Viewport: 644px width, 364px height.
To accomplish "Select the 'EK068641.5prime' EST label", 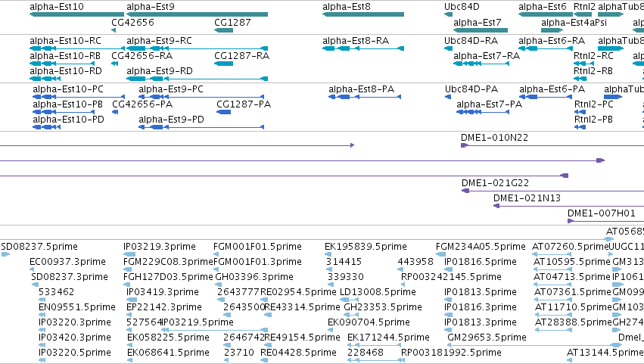I will pyautogui.click(x=168, y=353).
